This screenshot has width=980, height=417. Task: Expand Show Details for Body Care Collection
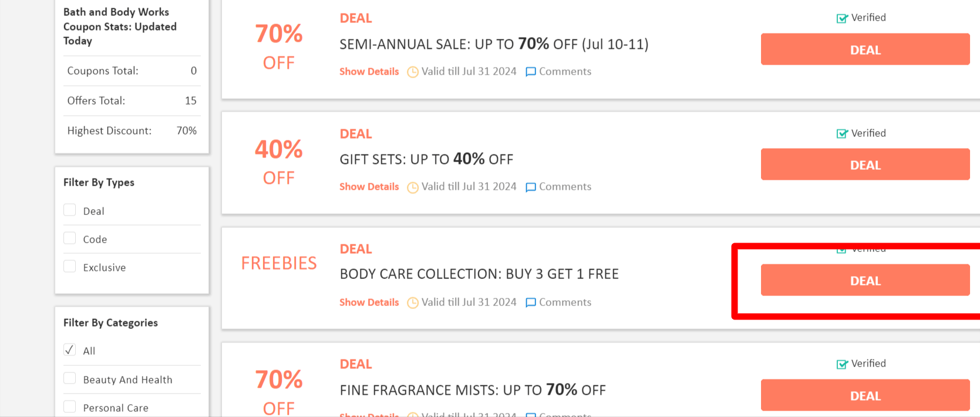pos(369,302)
